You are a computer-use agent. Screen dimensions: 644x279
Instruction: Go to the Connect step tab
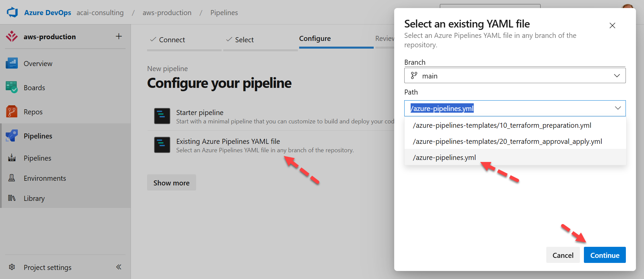184,40
